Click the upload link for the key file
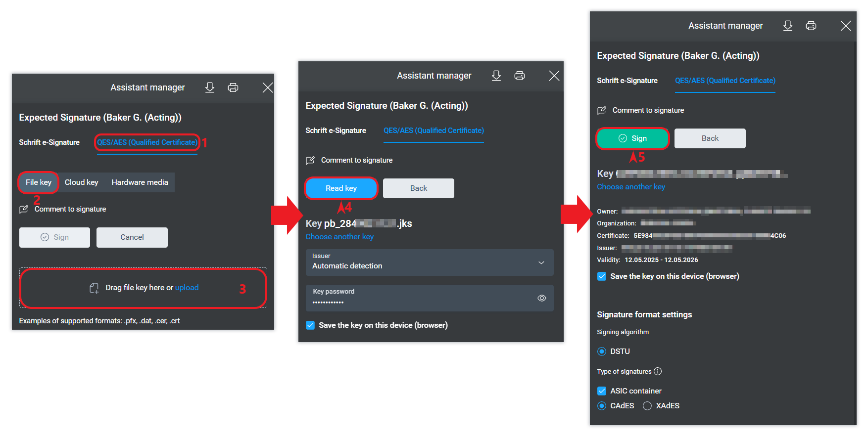 point(187,288)
